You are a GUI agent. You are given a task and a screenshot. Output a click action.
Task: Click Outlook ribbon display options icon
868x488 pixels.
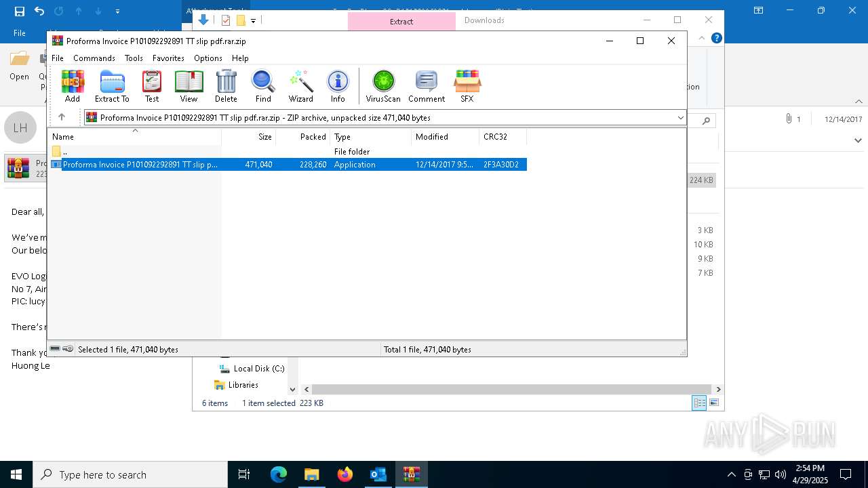tap(758, 11)
